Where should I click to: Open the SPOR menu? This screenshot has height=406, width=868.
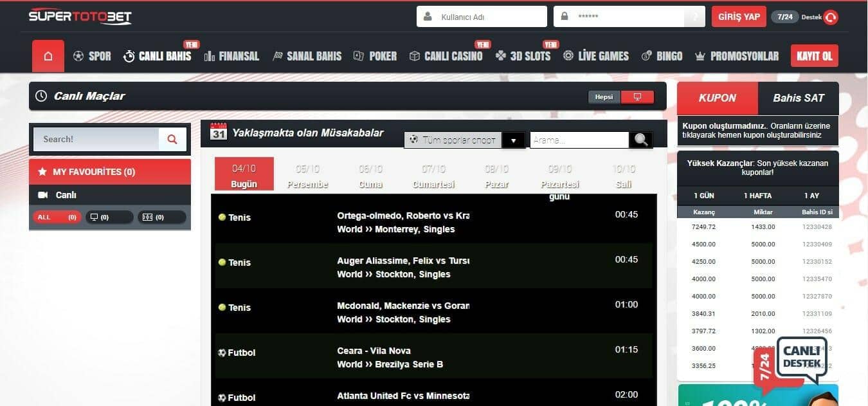[92, 56]
